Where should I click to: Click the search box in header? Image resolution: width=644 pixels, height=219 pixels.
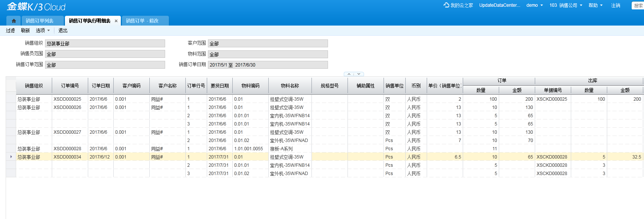coord(638,6)
